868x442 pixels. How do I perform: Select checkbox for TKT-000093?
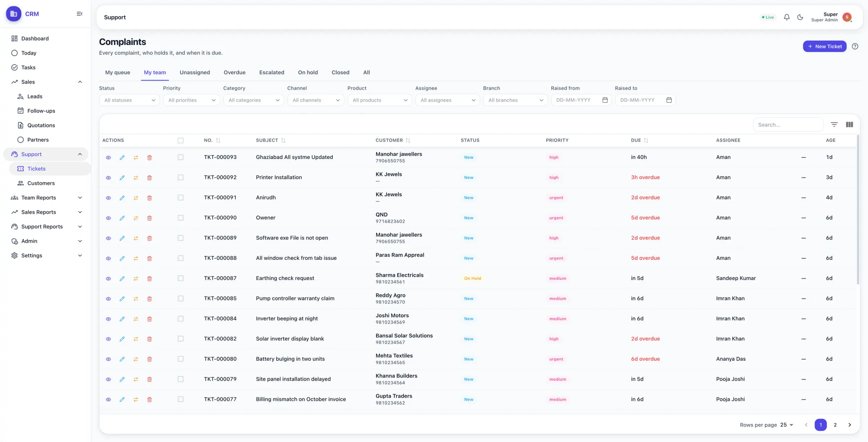[180, 157]
